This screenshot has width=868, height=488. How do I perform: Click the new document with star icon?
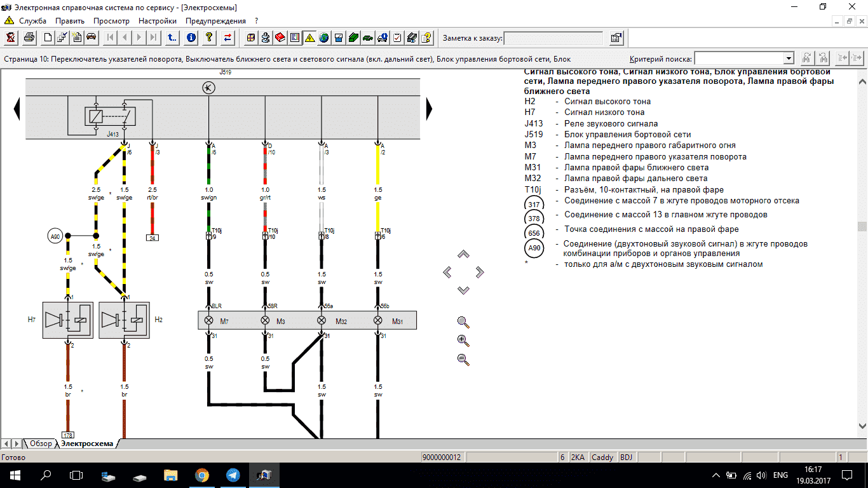[77, 37]
